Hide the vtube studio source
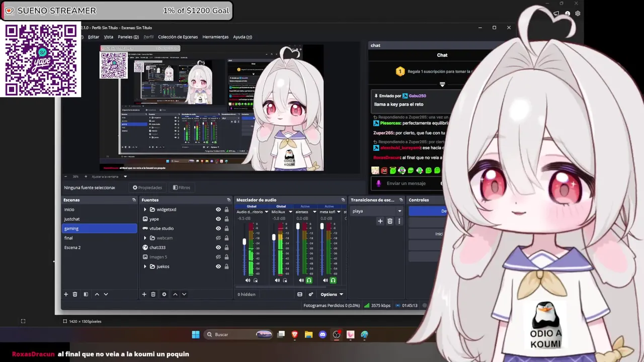The image size is (644, 362). click(x=218, y=229)
